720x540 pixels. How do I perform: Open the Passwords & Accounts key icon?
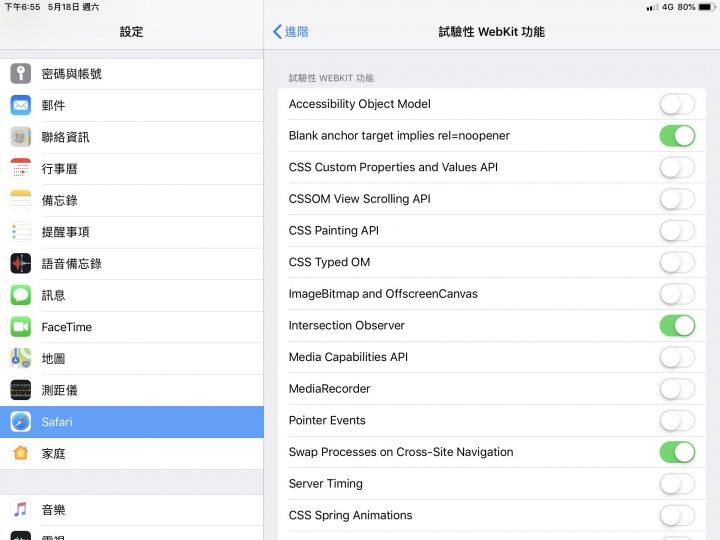coord(21,73)
